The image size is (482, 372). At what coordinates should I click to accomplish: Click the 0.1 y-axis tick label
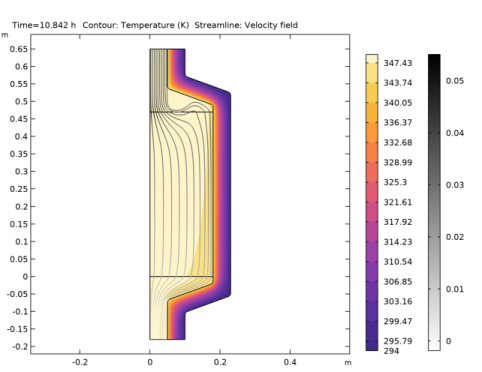(x=21, y=241)
